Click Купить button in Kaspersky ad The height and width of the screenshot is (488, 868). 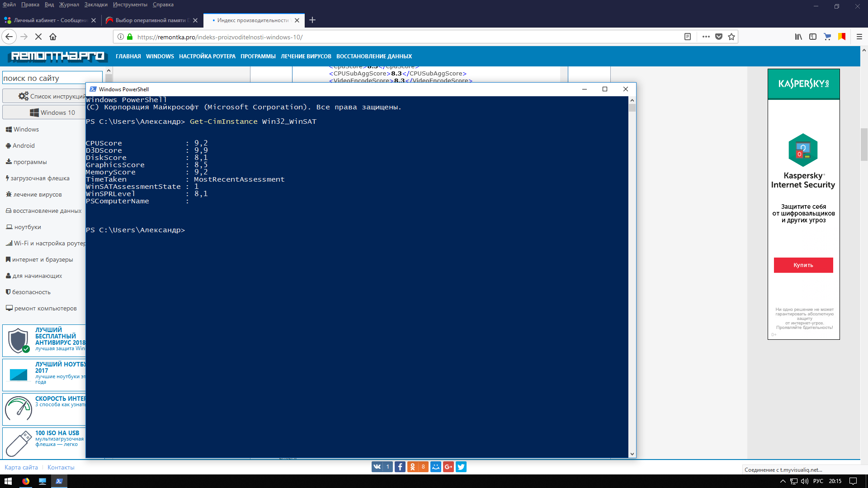click(803, 265)
